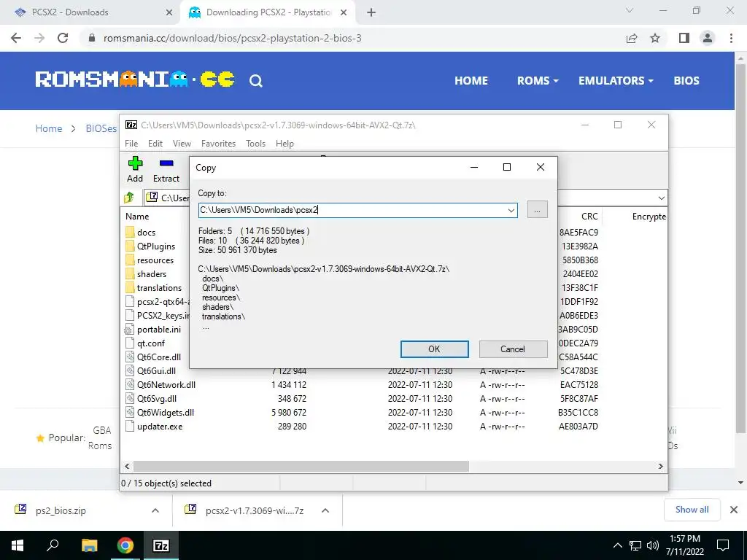Click the share page icon in address bar
This screenshot has width=747, height=560.
(x=632, y=38)
